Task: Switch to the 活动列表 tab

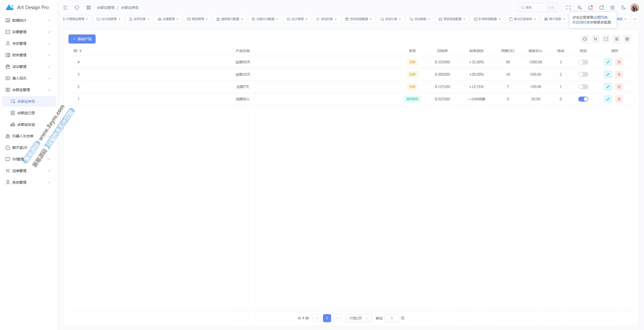Action: [x=326, y=19]
